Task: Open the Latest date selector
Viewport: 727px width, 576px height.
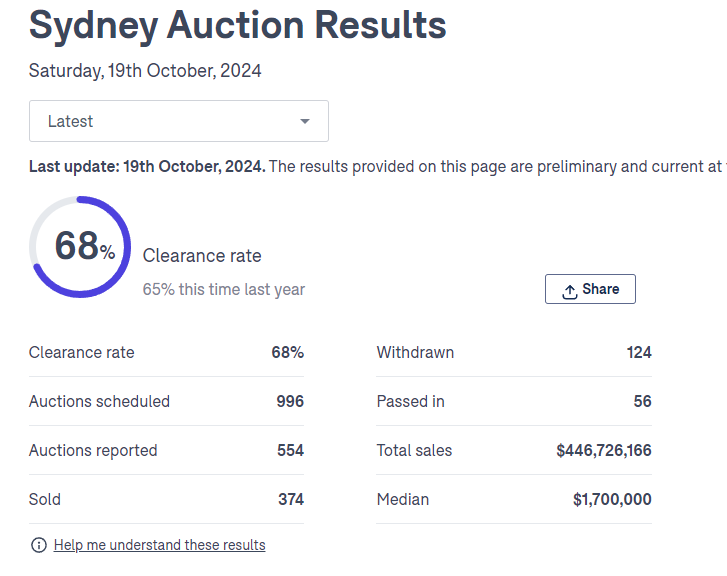Action: point(178,121)
